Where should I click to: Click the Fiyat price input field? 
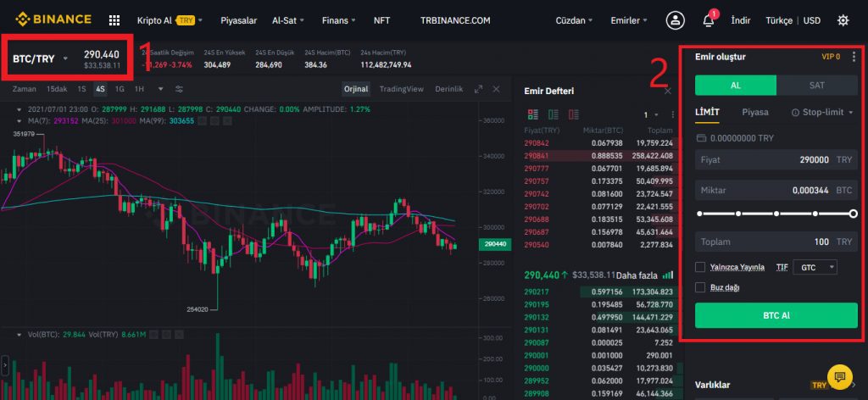(776, 160)
